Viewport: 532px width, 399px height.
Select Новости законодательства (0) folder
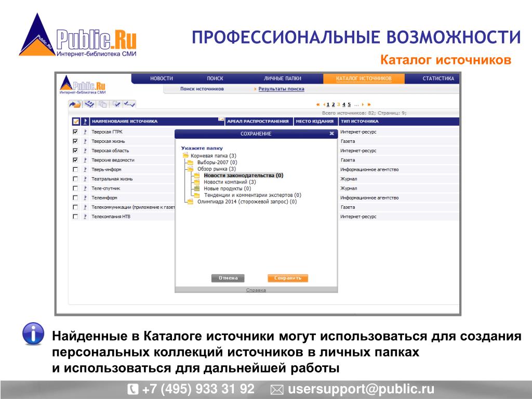tap(243, 176)
